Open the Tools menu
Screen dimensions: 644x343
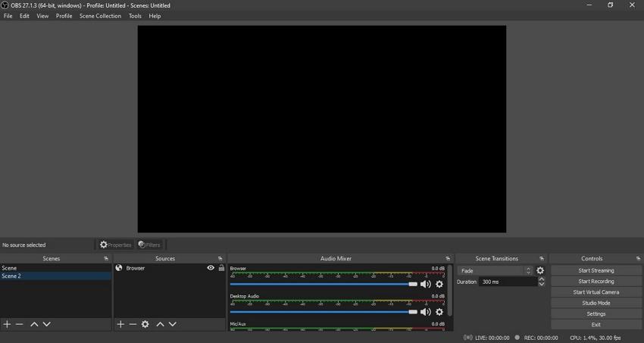135,16
